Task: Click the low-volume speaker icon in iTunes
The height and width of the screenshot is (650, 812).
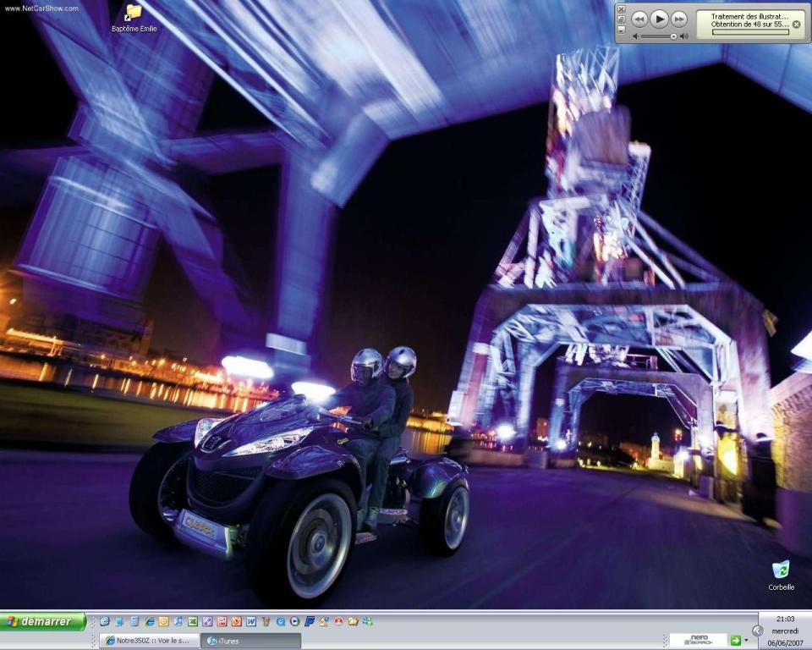Action: [x=635, y=36]
